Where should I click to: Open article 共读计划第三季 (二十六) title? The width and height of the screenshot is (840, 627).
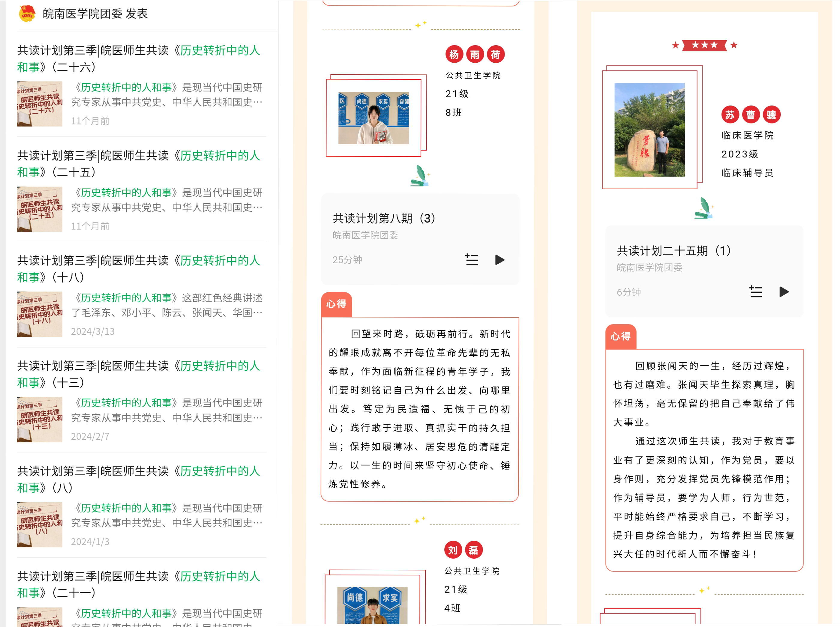[139, 59]
